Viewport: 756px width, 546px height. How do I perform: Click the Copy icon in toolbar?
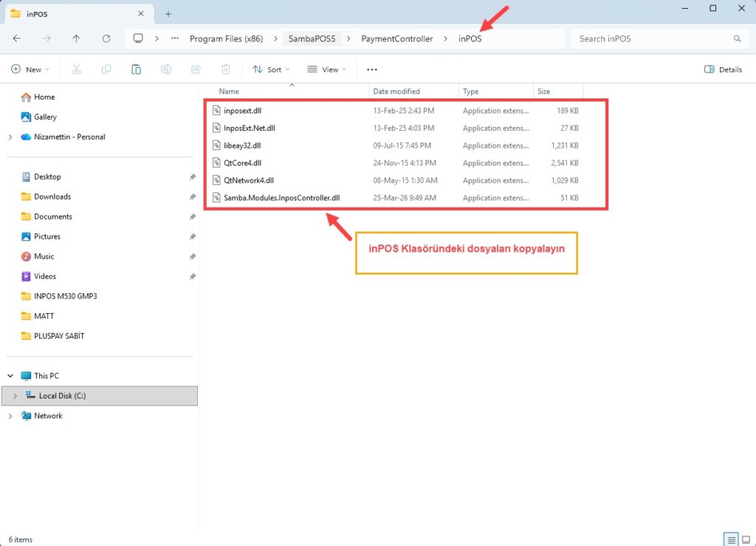106,69
